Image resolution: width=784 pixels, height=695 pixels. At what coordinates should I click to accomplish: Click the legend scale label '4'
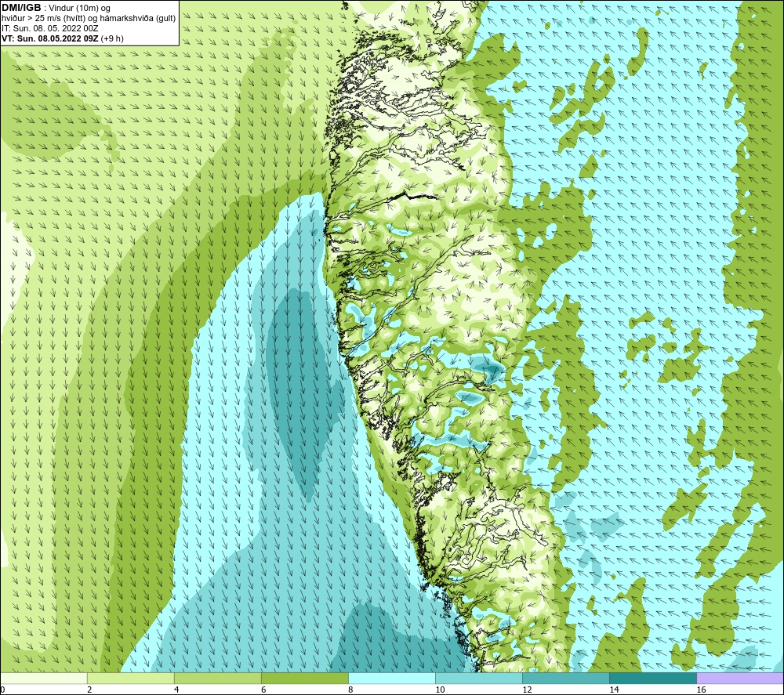(176, 690)
